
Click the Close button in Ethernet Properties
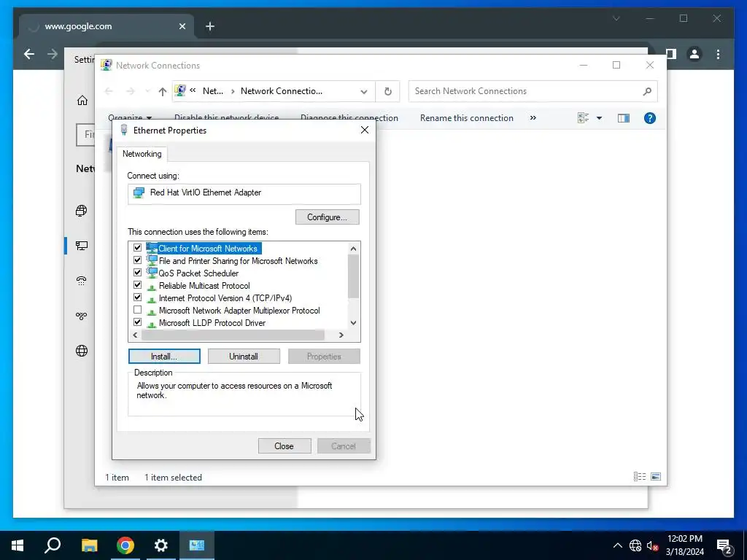(x=285, y=446)
